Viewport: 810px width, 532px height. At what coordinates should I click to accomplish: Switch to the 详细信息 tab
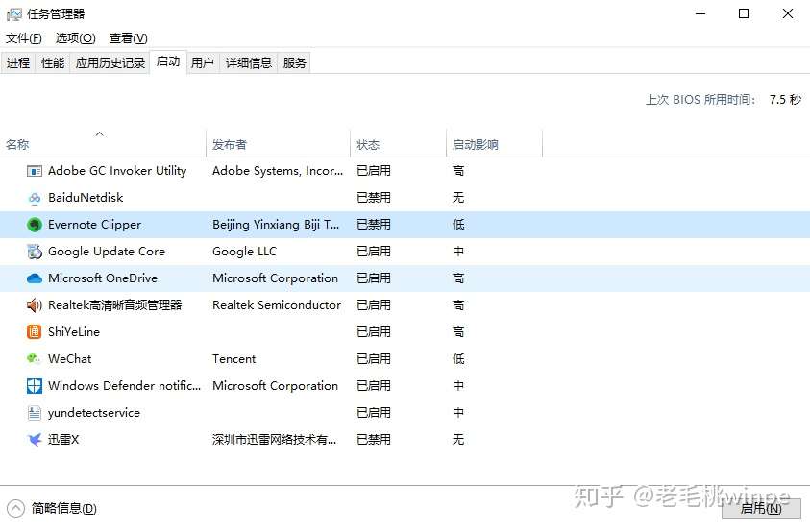click(x=249, y=63)
